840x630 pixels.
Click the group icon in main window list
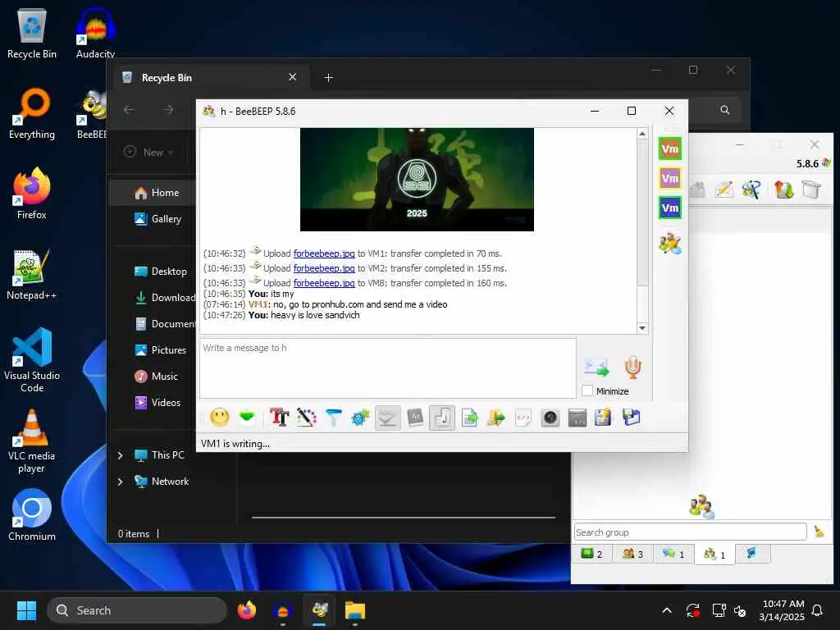pos(702,505)
